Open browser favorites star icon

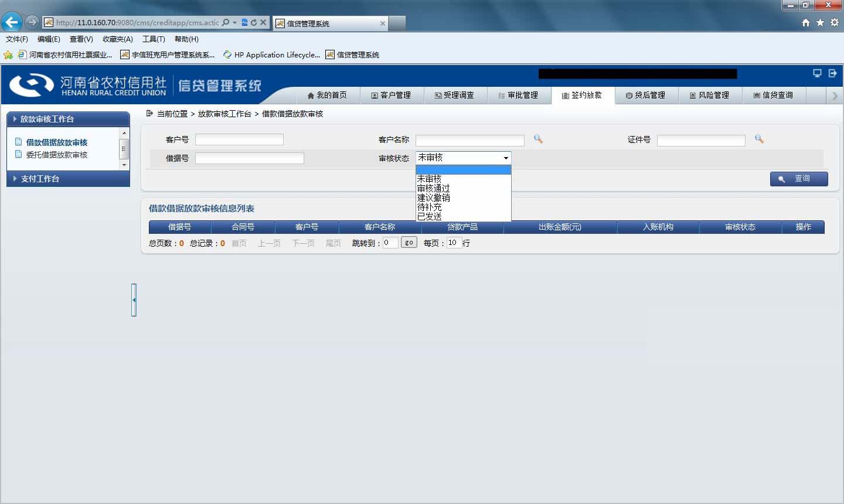click(820, 22)
